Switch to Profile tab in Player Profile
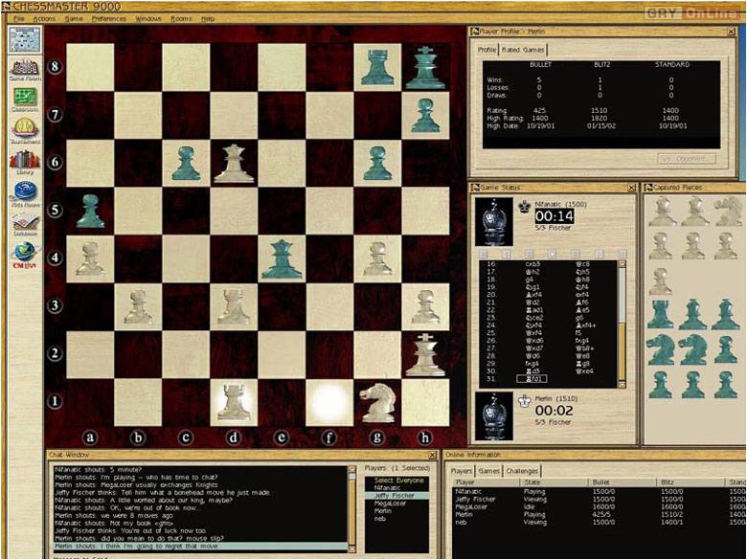 487,50
